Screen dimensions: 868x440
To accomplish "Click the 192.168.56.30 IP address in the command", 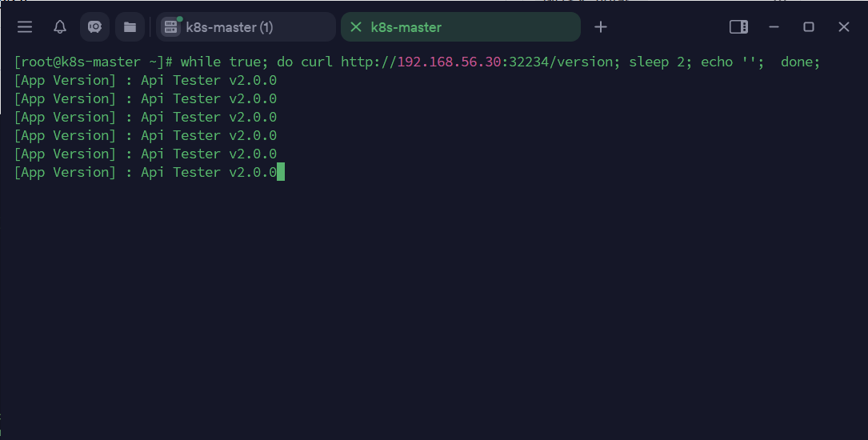I will point(449,62).
